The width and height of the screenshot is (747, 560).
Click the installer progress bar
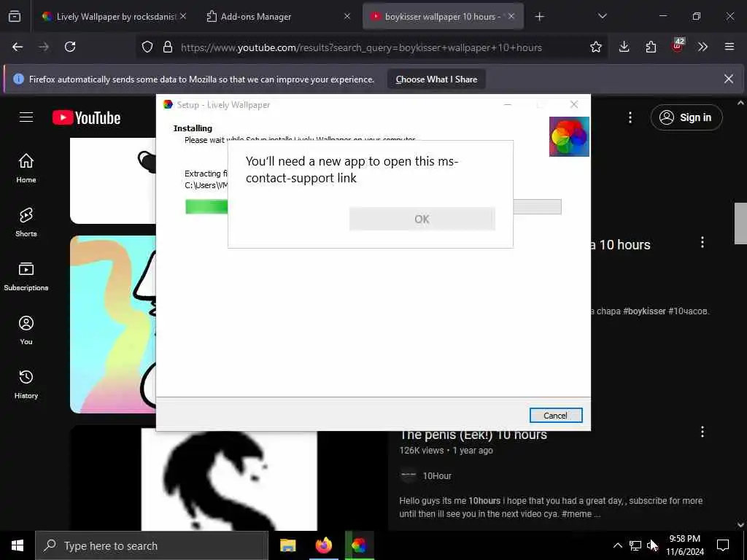[373, 206]
